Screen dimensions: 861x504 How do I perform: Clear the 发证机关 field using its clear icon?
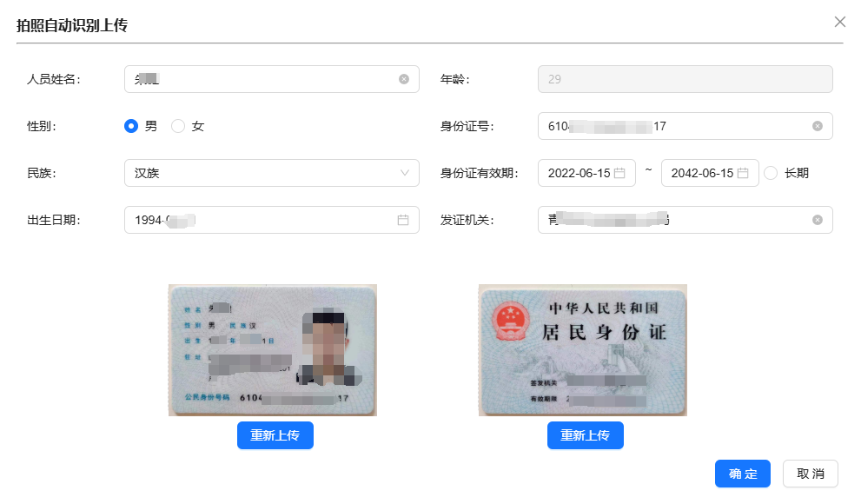(817, 220)
